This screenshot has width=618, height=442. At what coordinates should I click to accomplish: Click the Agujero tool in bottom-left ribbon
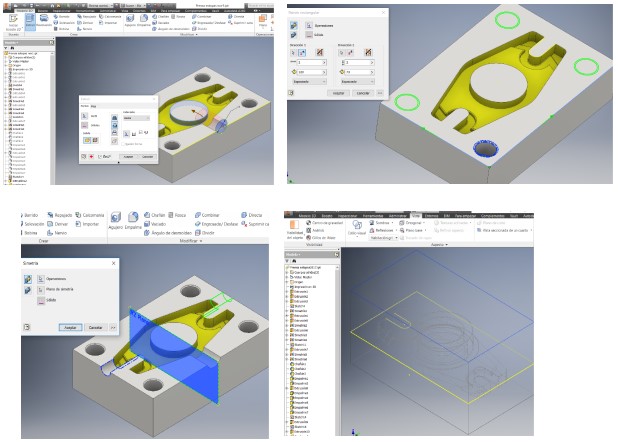pyautogui.click(x=115, y=221)
